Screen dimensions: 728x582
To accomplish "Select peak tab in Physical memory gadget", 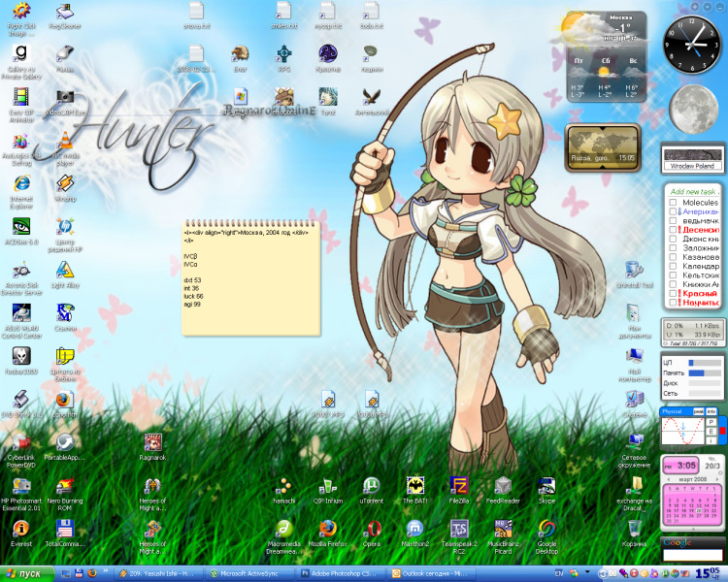I will 698,411.
